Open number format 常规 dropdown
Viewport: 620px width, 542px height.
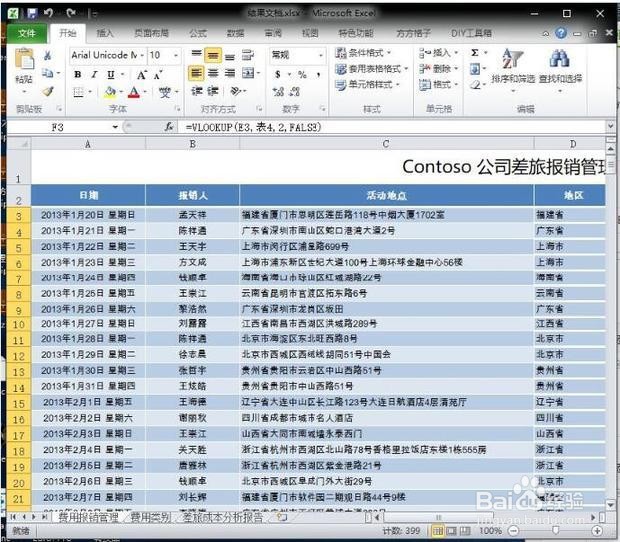click(321, 55)
